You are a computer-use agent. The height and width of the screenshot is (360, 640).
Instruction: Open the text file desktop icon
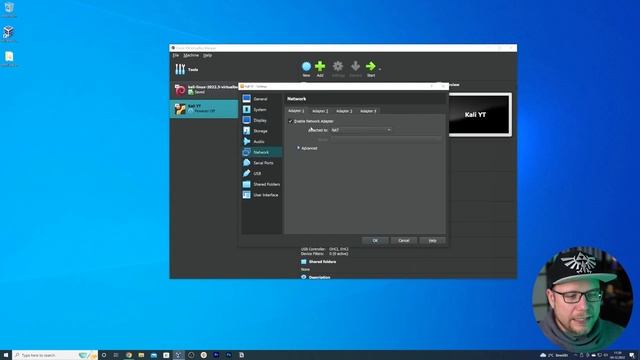[9, 59]
